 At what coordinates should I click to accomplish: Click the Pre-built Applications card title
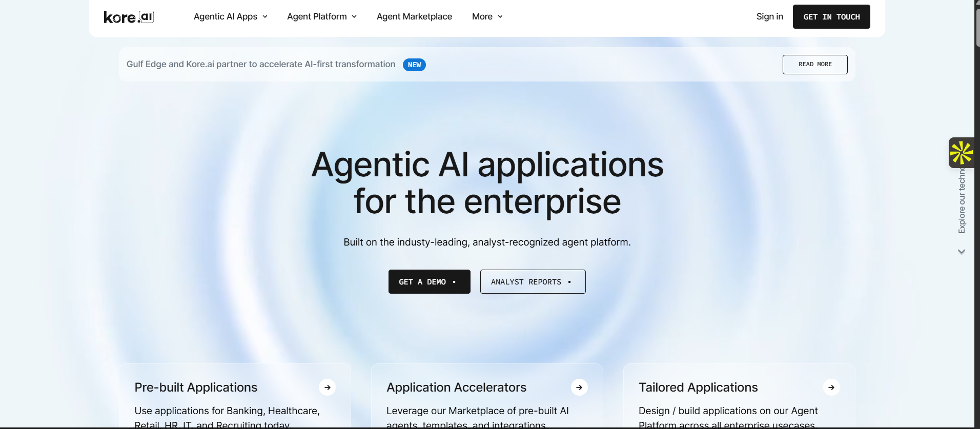(196, 387)
